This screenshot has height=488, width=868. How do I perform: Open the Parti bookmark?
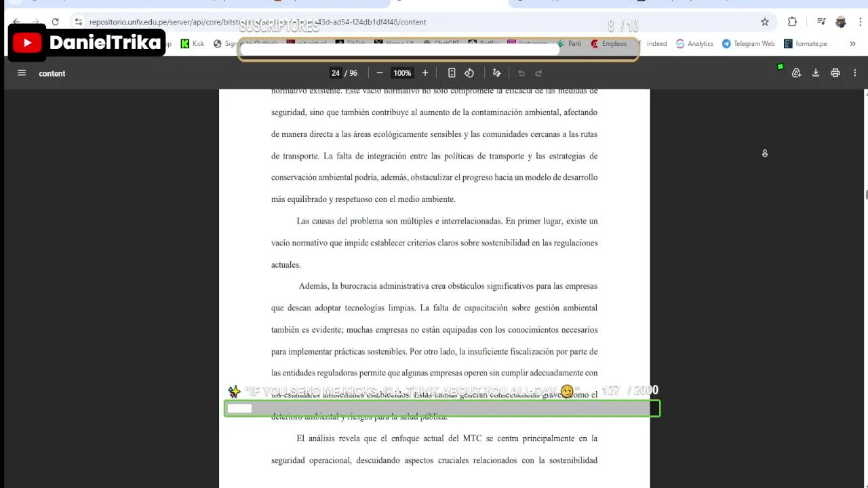click(x=570, y=43)
